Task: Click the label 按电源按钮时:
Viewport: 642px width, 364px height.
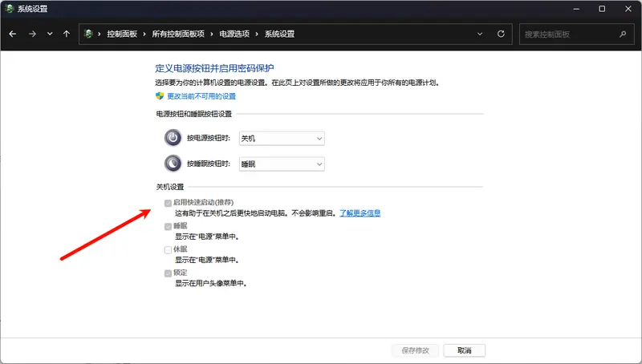Action: coord(209,138)
